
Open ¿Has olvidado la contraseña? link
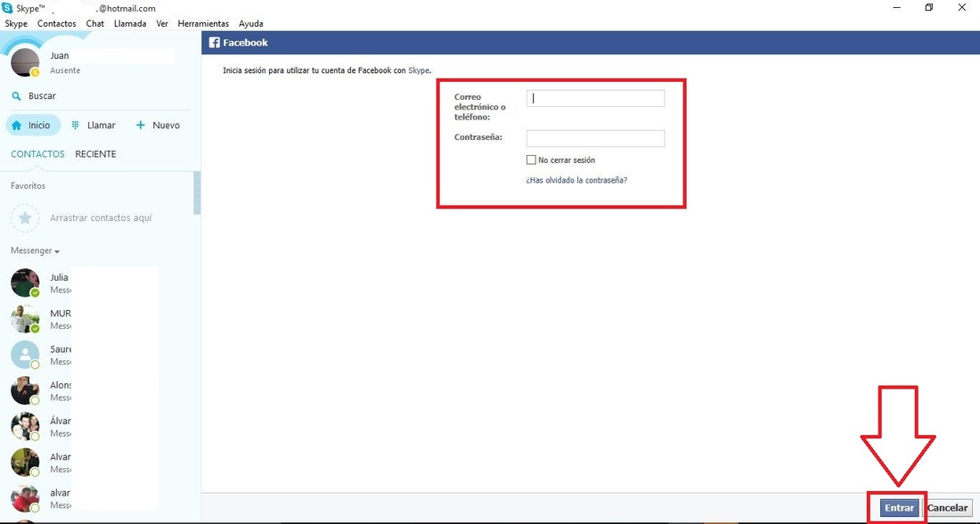(576, 180)
